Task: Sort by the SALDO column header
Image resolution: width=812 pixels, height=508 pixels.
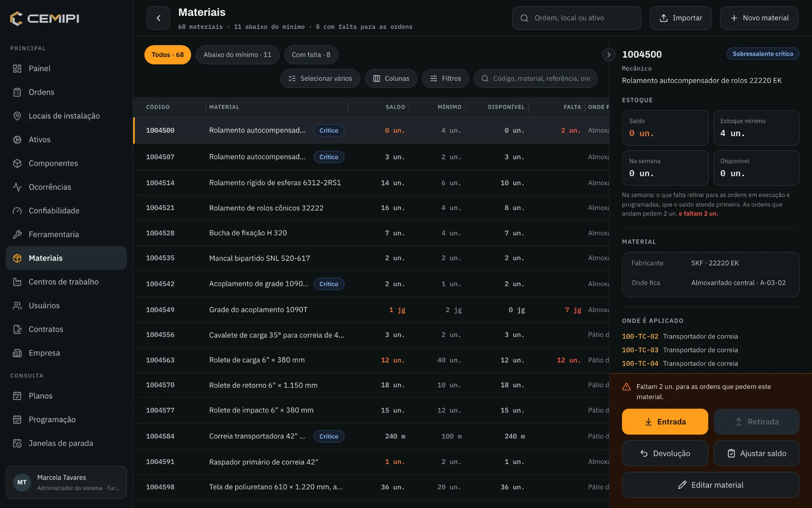Action: pos(395,107)
